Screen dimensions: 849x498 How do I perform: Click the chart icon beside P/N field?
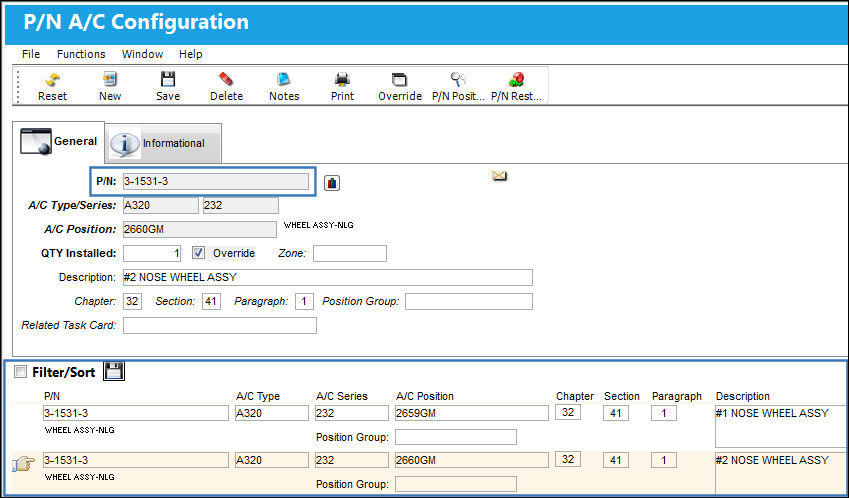tap(332, 184)
